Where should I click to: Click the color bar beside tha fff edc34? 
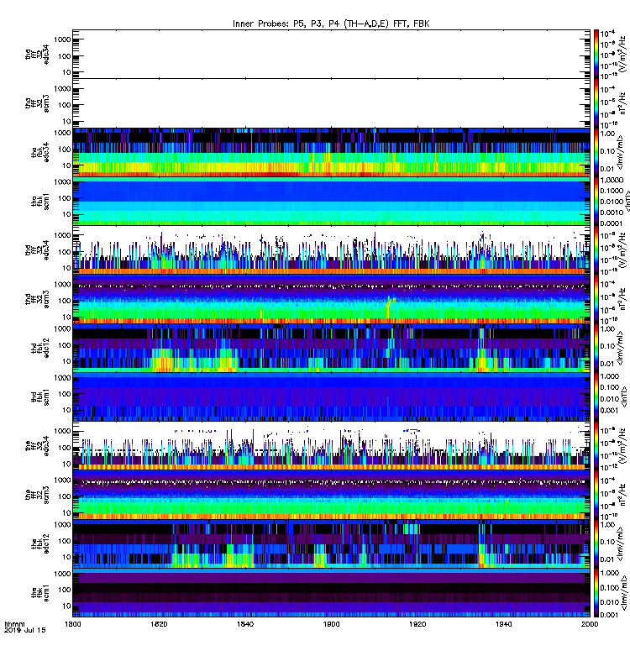tap(596, 54)
